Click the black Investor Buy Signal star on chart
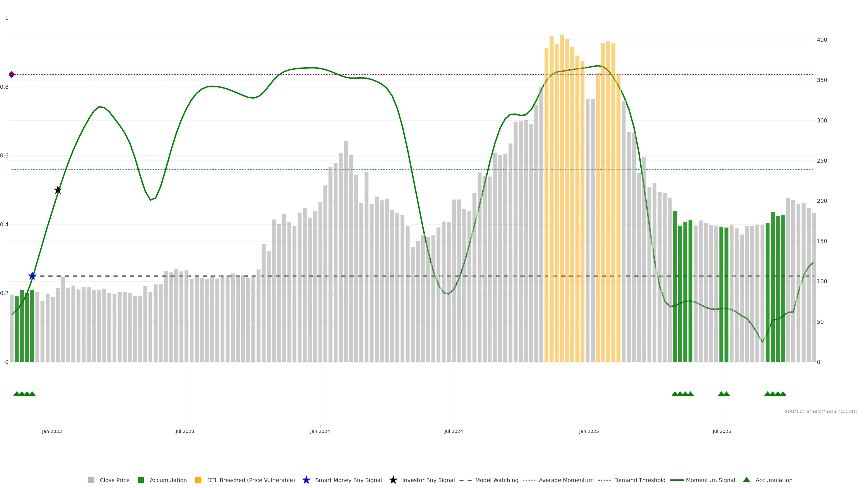The width and height of the screenshot is (868, 488). (x=58, y=190)
